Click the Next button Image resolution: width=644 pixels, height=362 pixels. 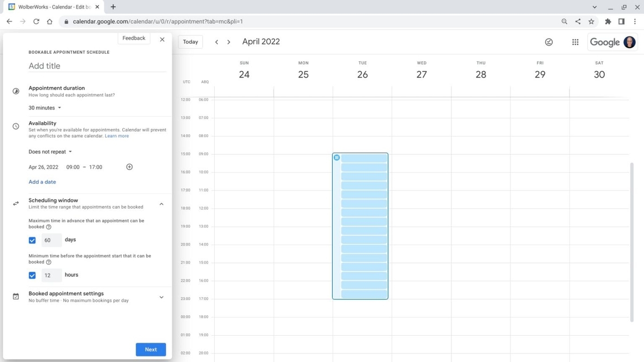[150, 349]
